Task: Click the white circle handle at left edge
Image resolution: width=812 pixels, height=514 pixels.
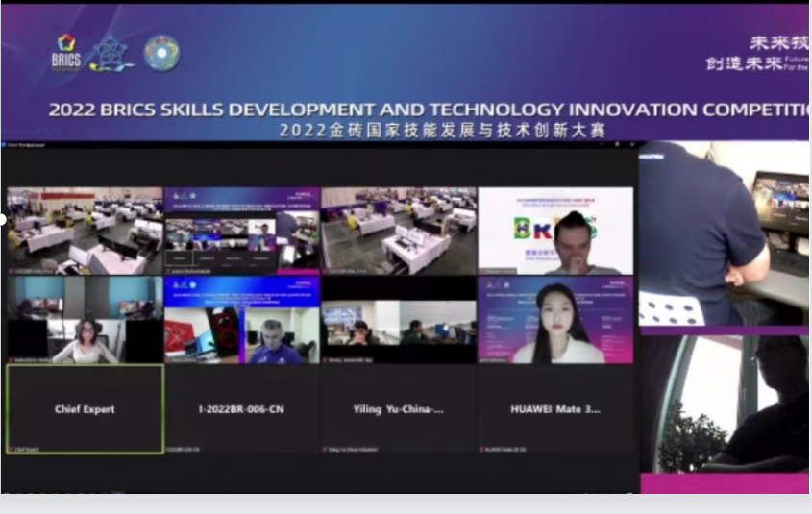Action: point(3,219)
